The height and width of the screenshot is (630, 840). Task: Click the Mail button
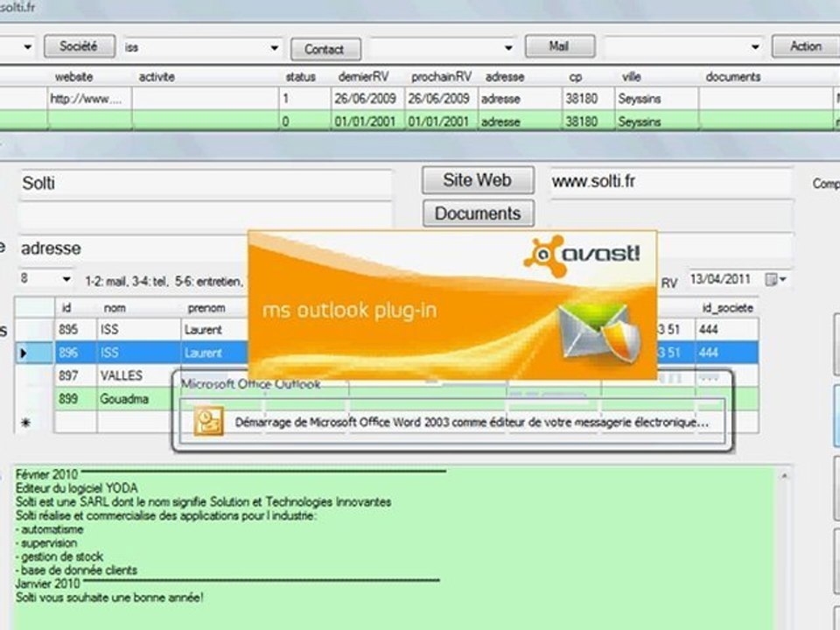pos(560,46)
